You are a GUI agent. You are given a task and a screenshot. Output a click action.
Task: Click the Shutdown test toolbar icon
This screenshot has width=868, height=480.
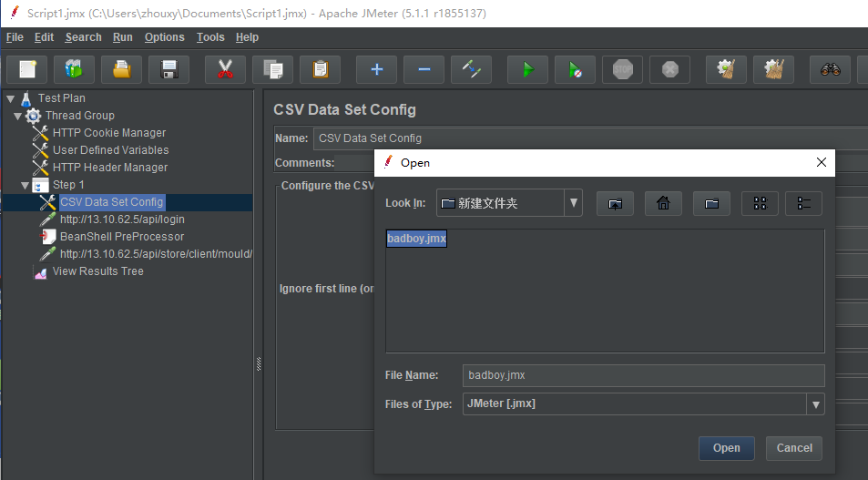pos(669,70)
